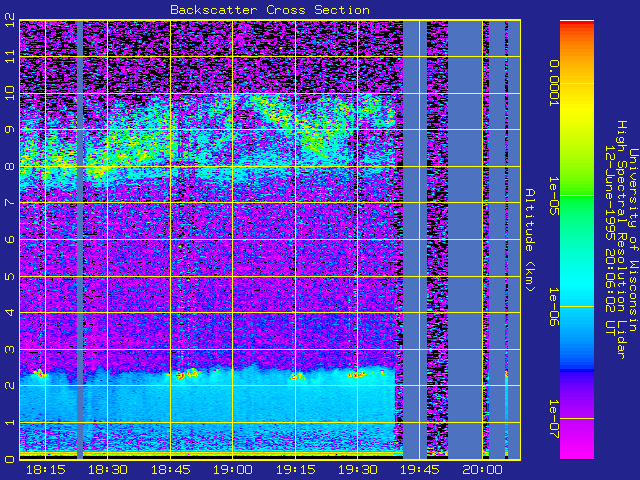Select the 19:00 time axis label
Screen dimensions: 640x480
233,470
